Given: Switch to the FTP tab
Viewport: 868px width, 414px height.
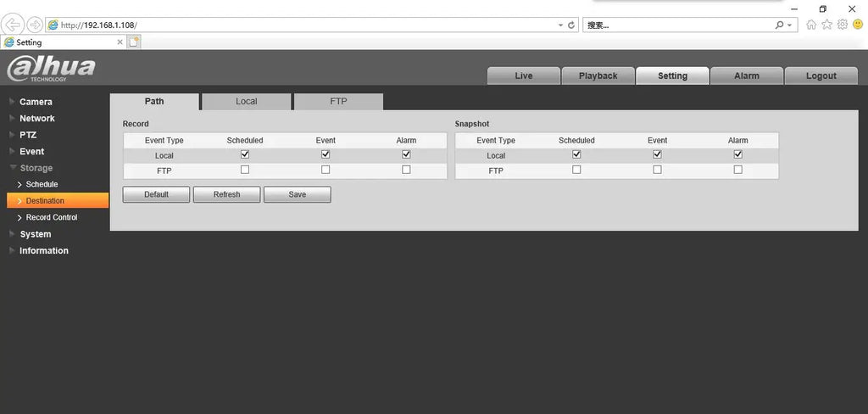Looking at the screenshot, I should click(x=338, y=101).
